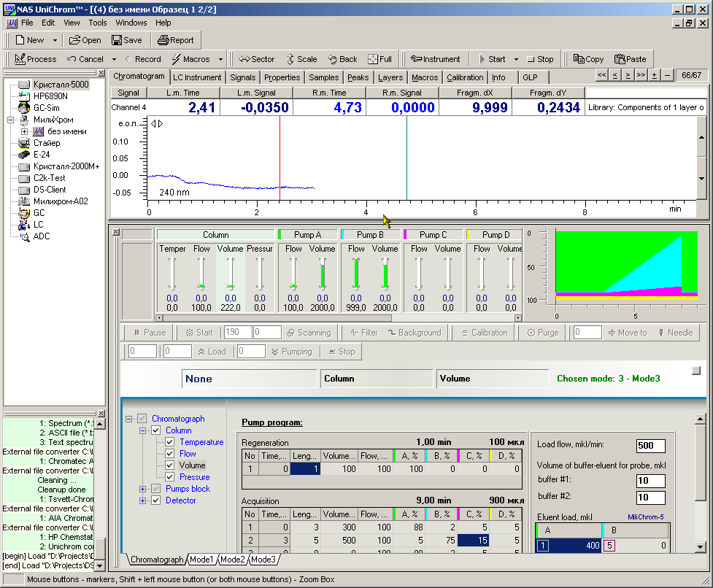Generate a report via Report button
The image size is (713, 588).
coord(176,40)
